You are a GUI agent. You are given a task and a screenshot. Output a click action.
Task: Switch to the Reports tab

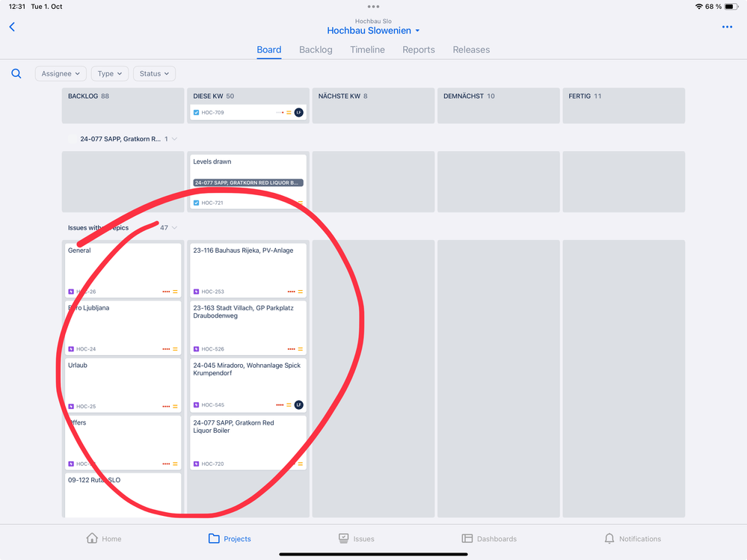coord(418,49)
